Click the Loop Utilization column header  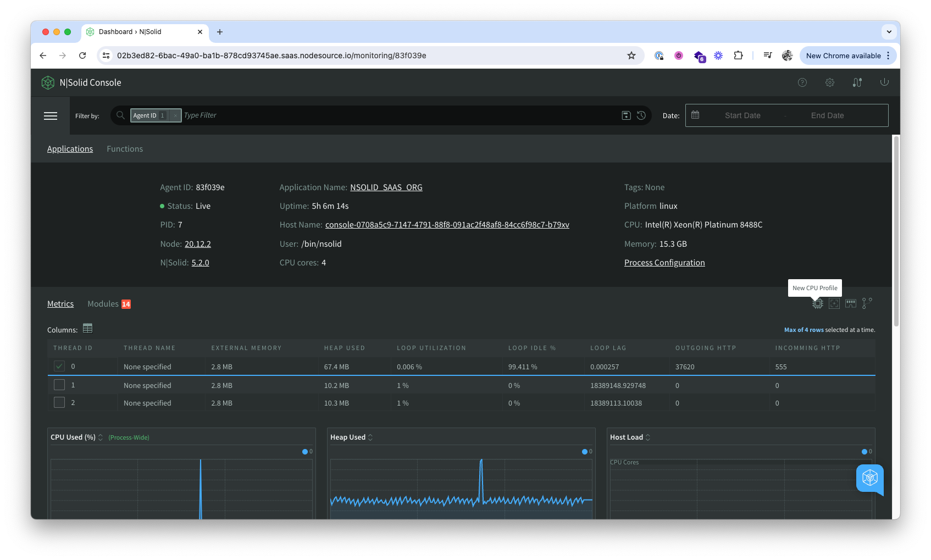[x=431, y=348]
